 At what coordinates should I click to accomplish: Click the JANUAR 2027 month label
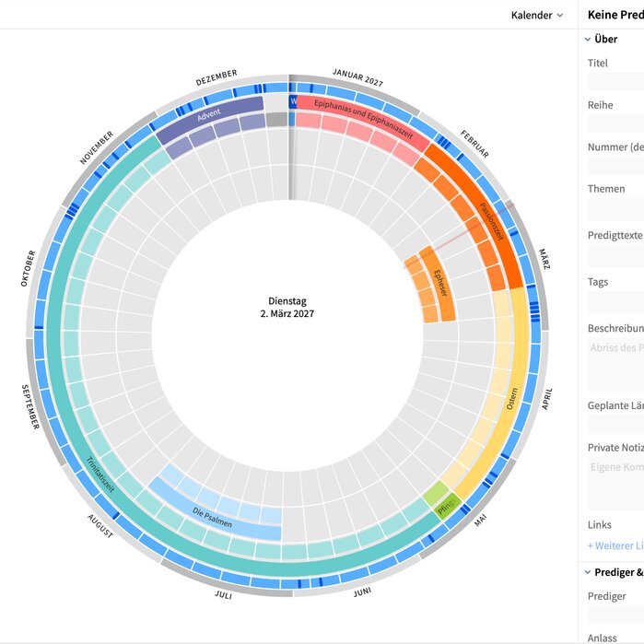click(357, 77)
